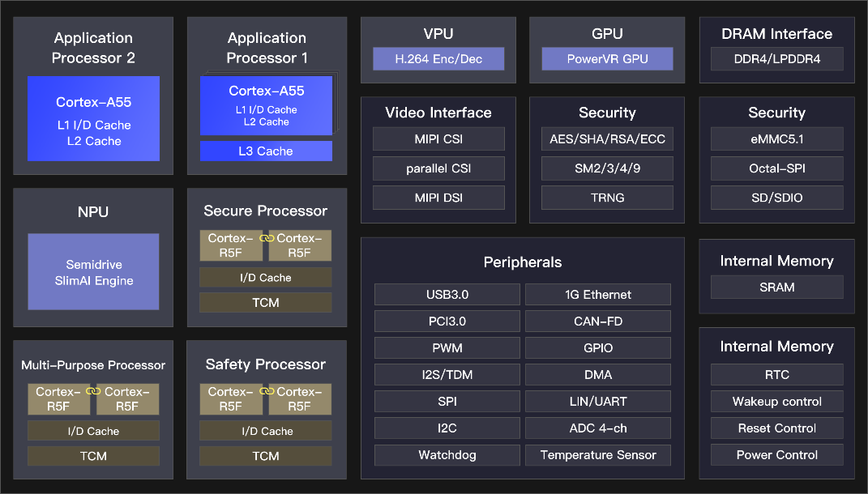Click the MIPI DSI block in Video Interface
Viewport: 868px width, 494px height.
click(438, 197)
